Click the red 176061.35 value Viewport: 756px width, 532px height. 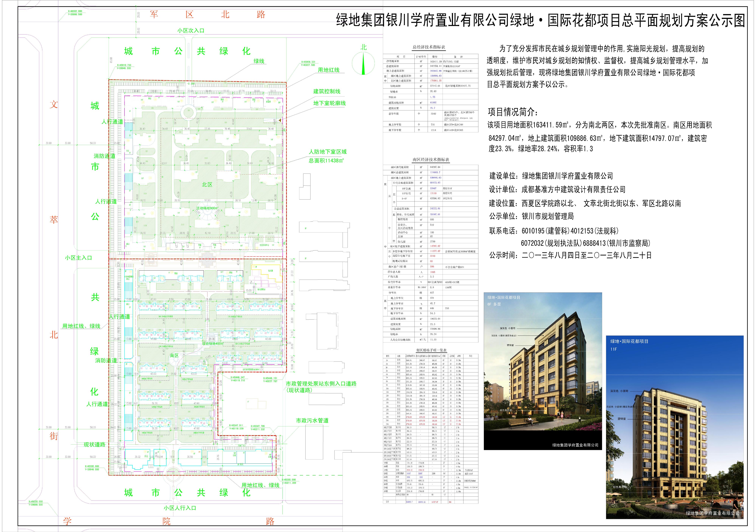pos(436,80)
